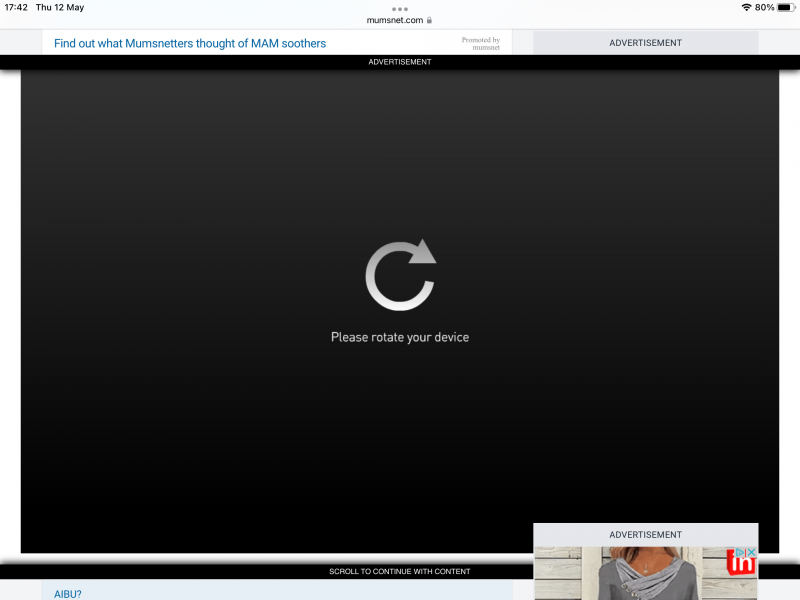This screenshot has height=600, width=800.
Task: Click the 'Promoted by mumsnet' label
Action: 483,44
